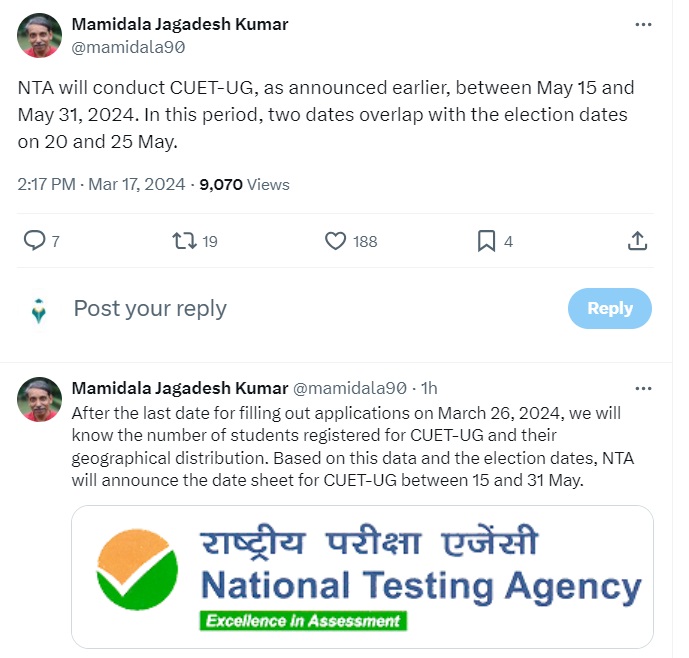Image resolution: width=689 pixels, height=658 pixels.
Task: Click the 1h timestamp on reply
Action: click(x=428, y=388)
